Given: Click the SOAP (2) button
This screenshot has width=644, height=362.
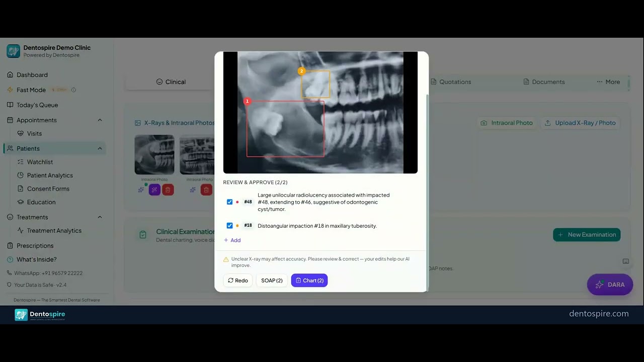Looking at the screenshot, I should (272, 281).
